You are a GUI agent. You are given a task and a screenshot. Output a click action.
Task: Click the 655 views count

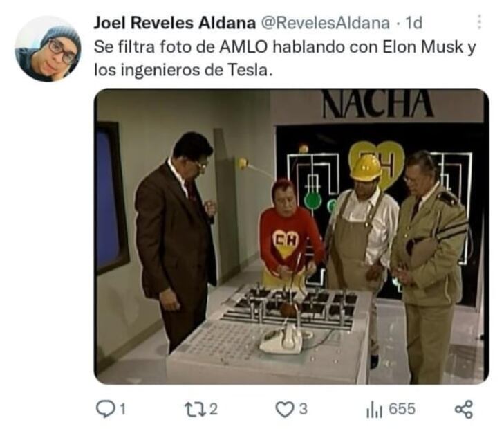[x=402, y=410]
